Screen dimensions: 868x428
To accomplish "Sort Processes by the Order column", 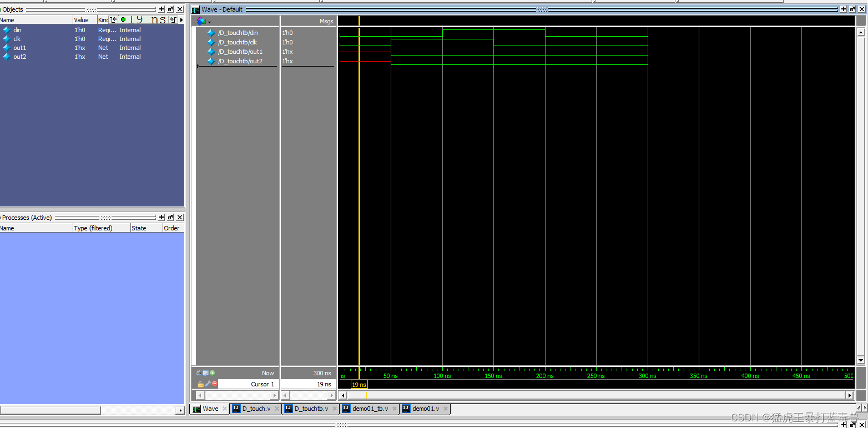I will (173, 228).
